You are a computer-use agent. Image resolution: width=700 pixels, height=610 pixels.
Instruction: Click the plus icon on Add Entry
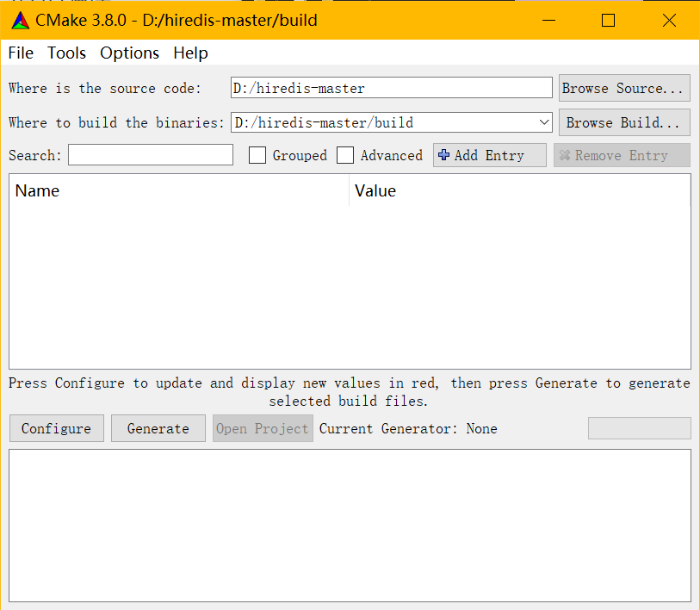pyautogui.click(x=444, y=155)
